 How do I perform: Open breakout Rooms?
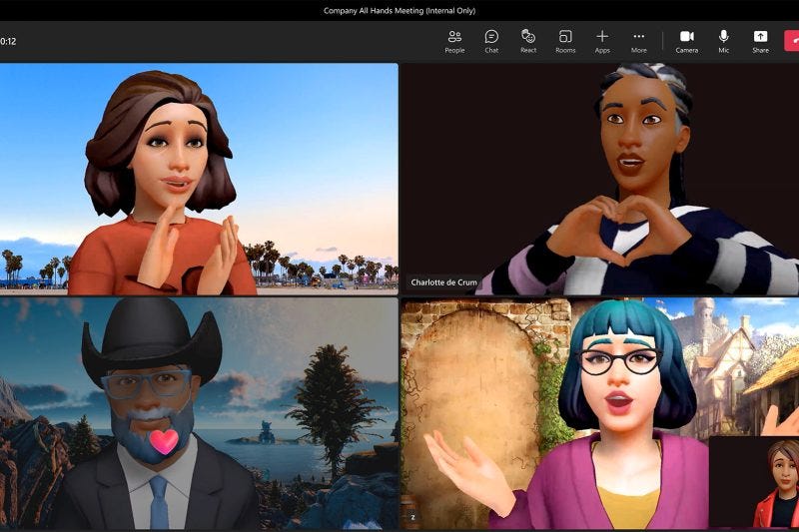coord(565,41)
